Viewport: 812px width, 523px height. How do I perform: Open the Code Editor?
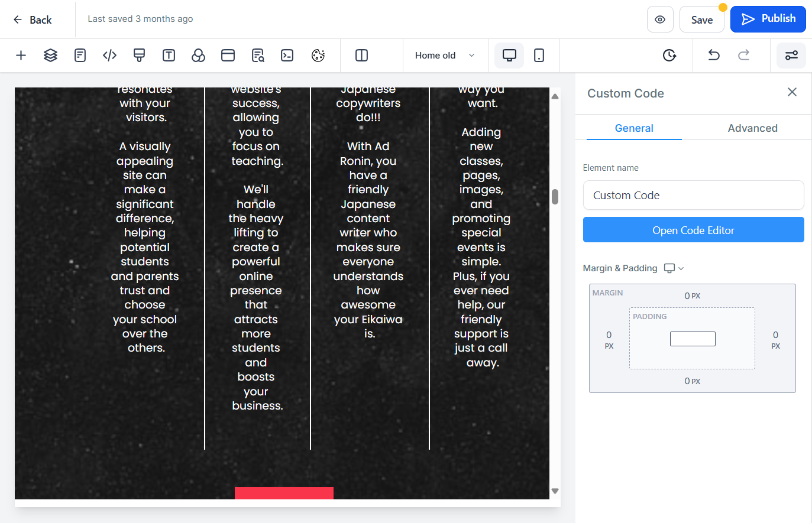click(694, 230)
